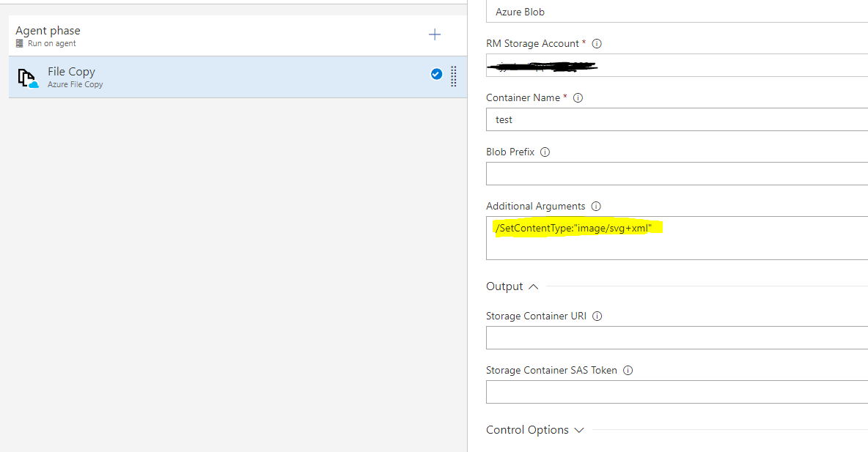
Task: Click the RM Storage Account label
Action: (x=532, y=44)
